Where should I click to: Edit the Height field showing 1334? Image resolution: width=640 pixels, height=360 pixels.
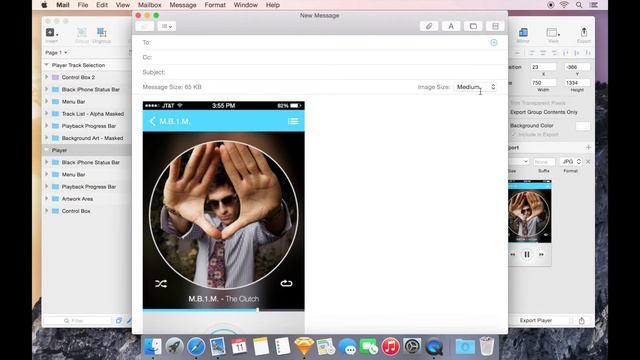pyautogui.click(x=577, y=83)
